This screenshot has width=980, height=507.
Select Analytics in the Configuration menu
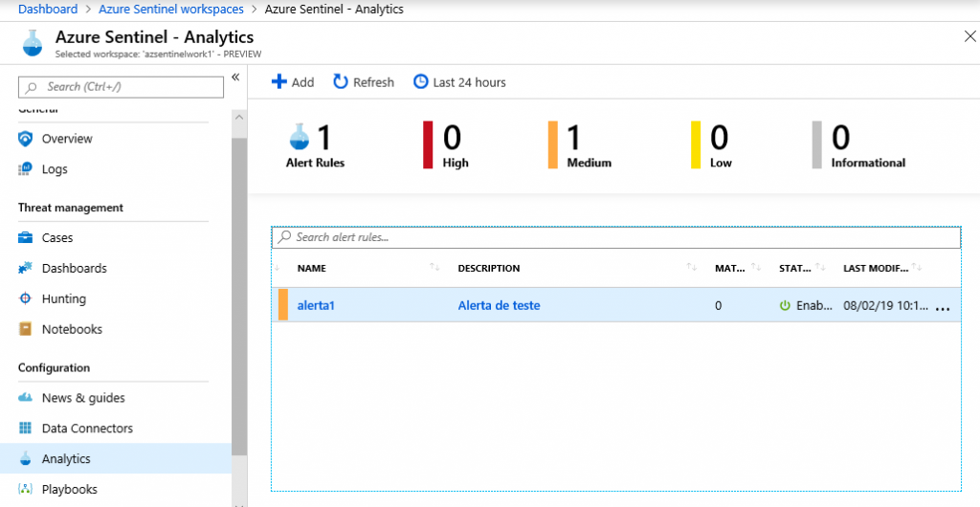coord(66,459)
